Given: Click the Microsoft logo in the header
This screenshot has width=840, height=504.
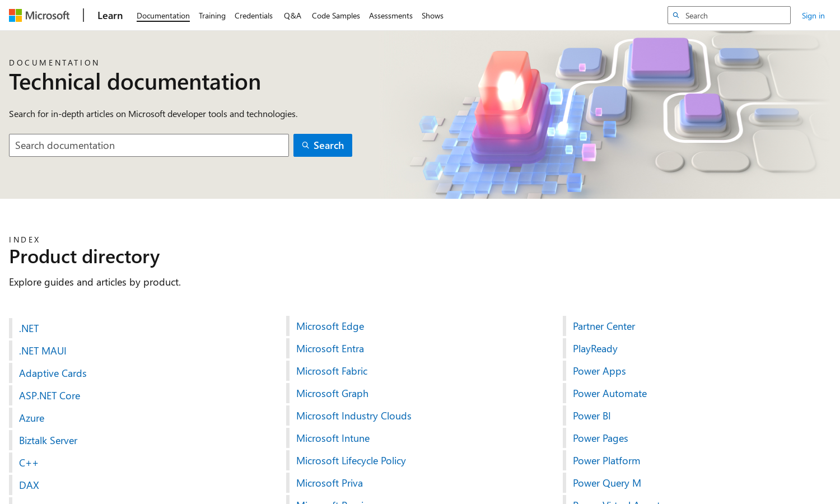Looking at the screenshot, I should pyautogui.click(x=39, y=16).
